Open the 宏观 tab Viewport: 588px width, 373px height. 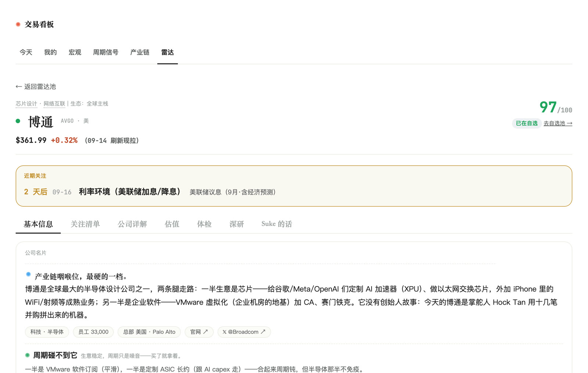(75, 52)
